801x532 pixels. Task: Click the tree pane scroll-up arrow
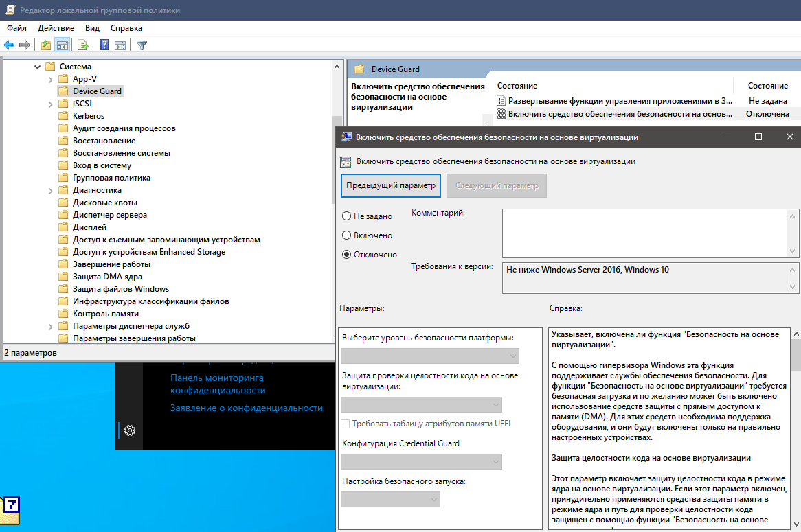coord(337,67)
